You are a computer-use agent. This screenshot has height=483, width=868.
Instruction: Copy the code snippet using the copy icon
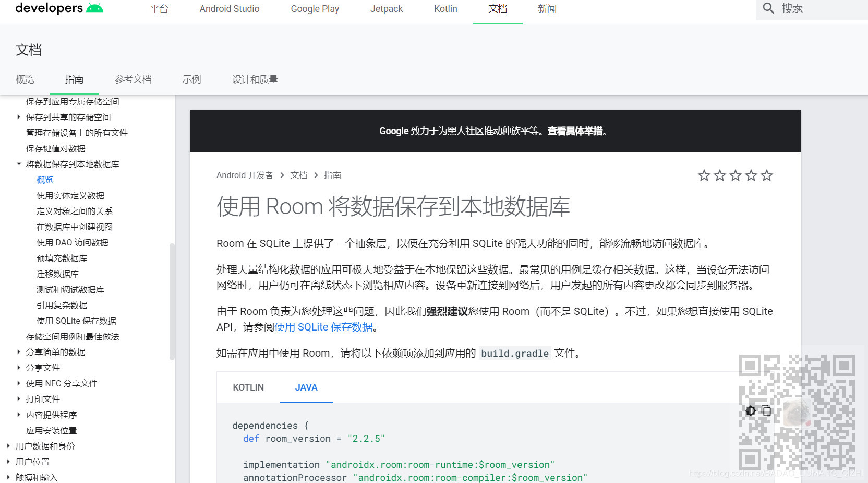point(766,411)
